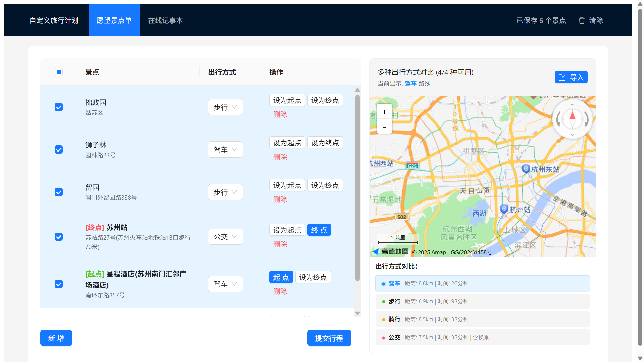Click the map zoom in plus button
Image resolution: width=644 pixels, height=362 pixels.
click(x=384, y=112)
